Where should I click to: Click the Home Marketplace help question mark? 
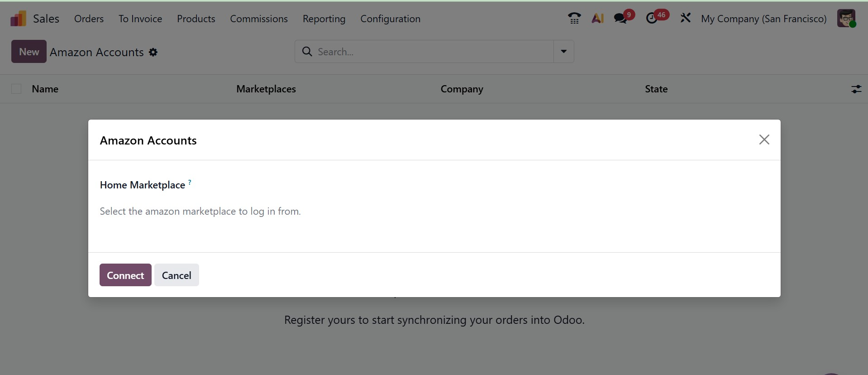(190, 182)
